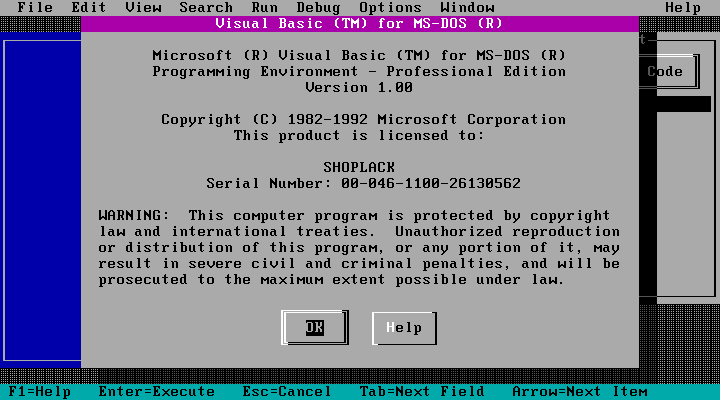This screenshot has height=400, width=720.
Task: Click the partially hidden Code button behind dialog
Action: [x=669, y=72]
